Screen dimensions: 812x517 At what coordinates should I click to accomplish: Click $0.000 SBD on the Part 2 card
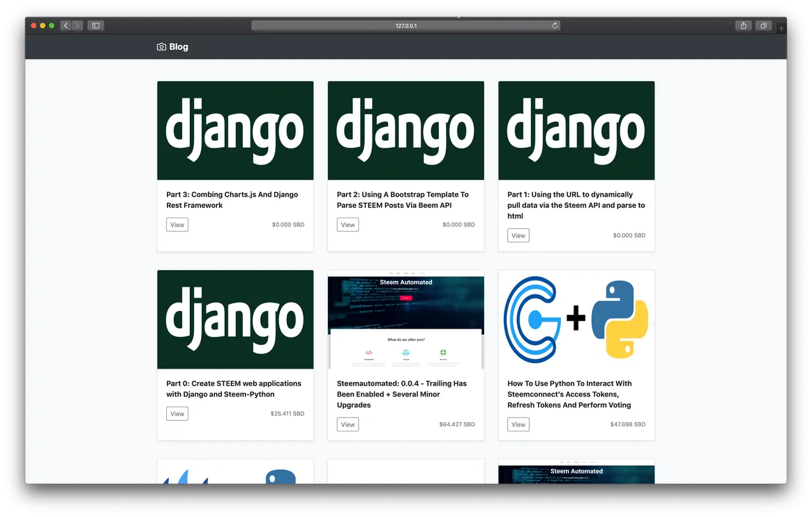pos(459,225)
